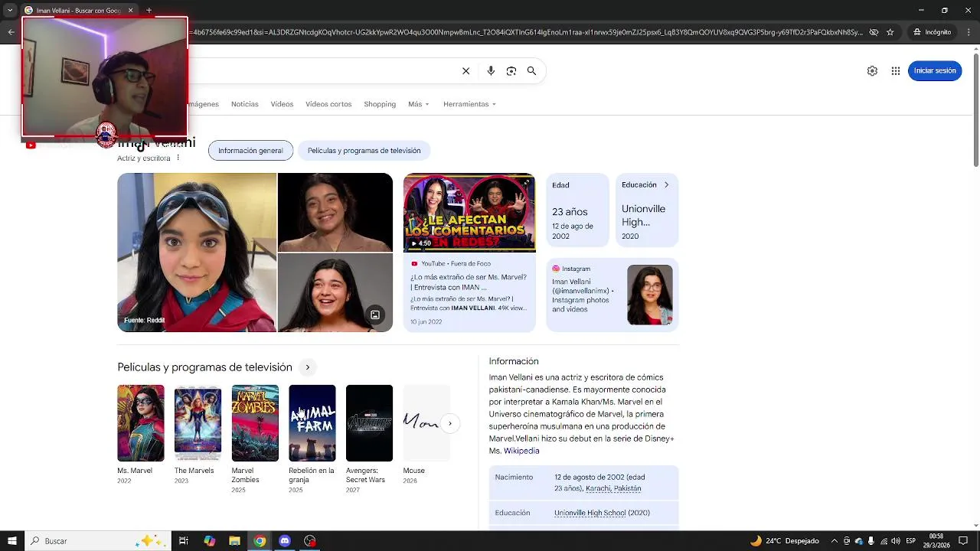
Task: Open the weather widget showing 24°C Despejado
Action: pyautogui.click(x=785, y=541)
